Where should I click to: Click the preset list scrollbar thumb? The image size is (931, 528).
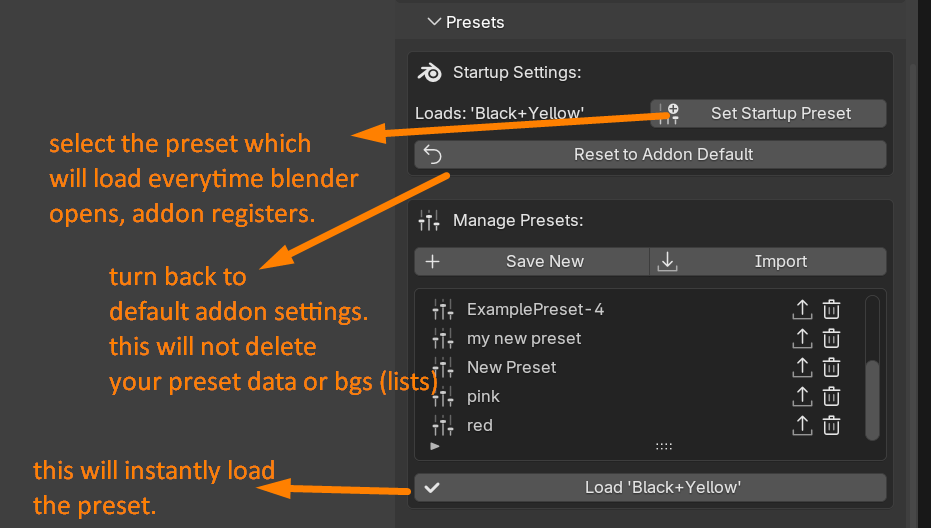pyautogui.click(x=872, y=400)
